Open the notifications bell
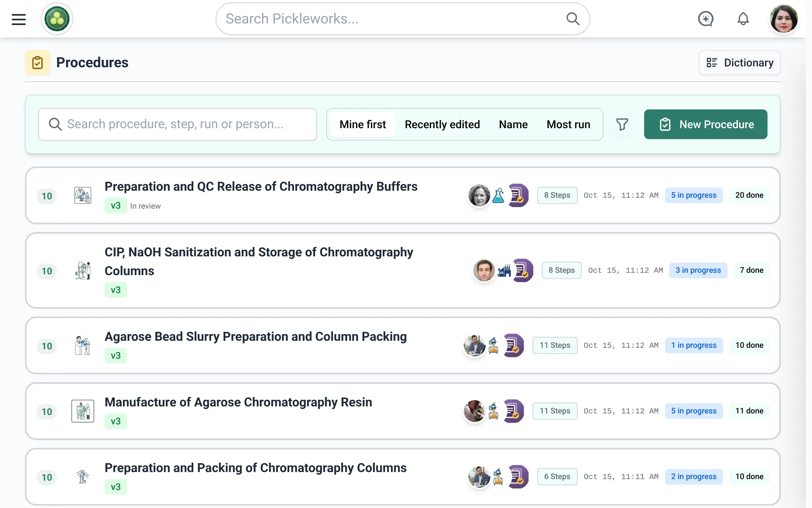 pyautogui.click(x=743, y=19)
